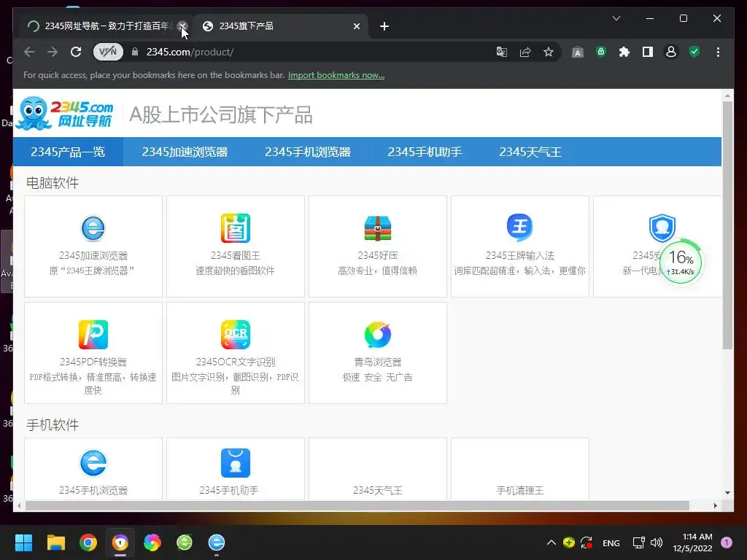The image size is (747, 560).
Task: Open the 2345看图王 image viewer icon
Action: click(x=236, y=228)
